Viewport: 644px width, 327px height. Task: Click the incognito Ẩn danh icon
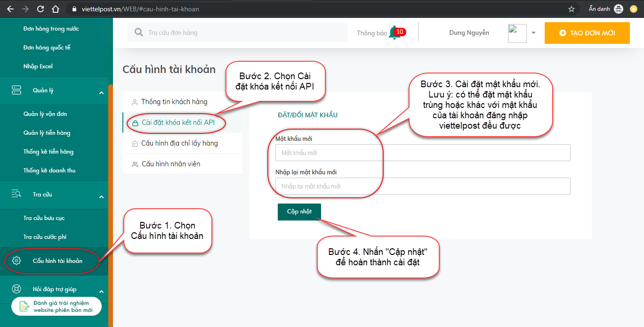tap(619, 9)
